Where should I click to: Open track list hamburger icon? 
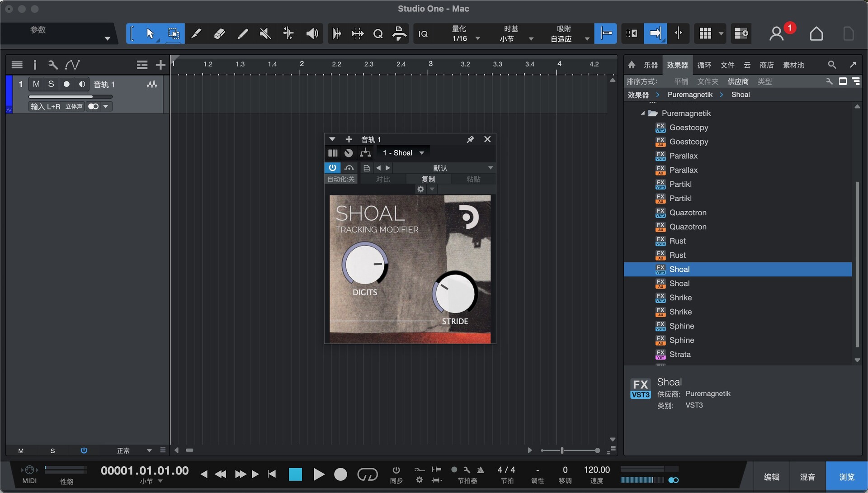[17, 65]
